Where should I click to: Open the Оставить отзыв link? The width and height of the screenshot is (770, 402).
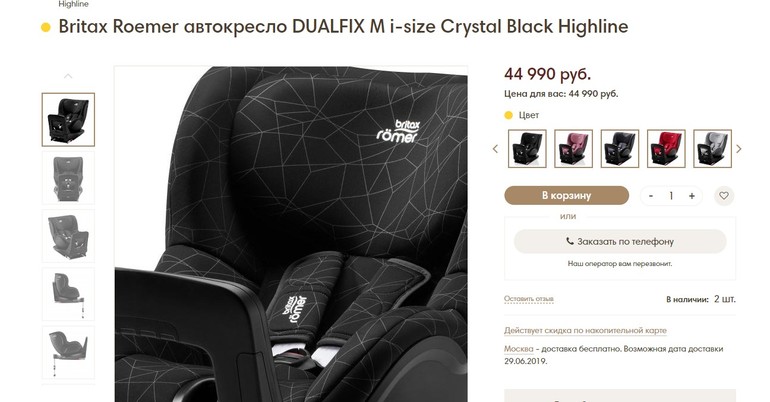point(529,299)
